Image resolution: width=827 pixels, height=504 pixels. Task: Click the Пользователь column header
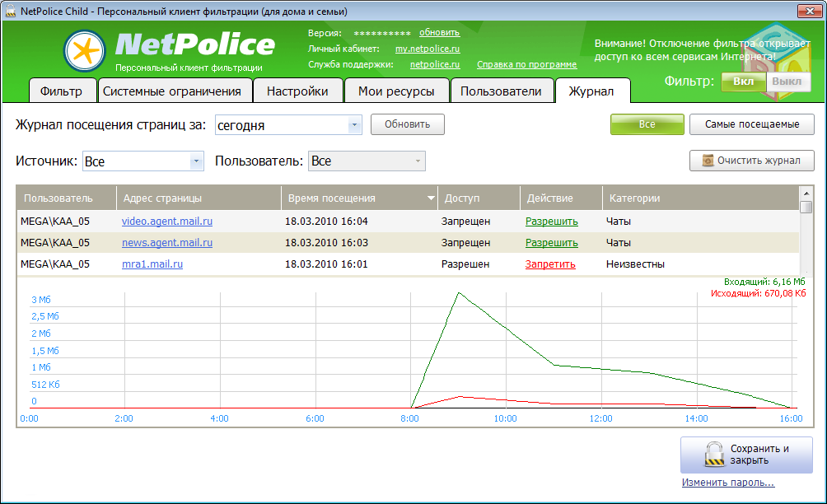(x=67, y=198)
